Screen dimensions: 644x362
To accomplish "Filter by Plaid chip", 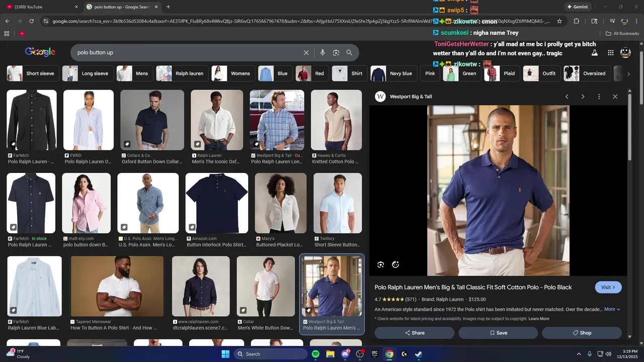I will 501,73.
